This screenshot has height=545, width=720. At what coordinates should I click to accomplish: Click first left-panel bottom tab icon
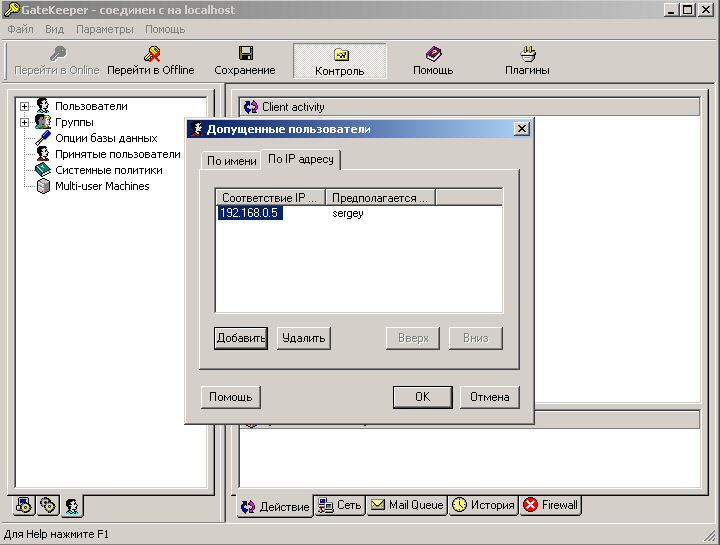point(24,505)
